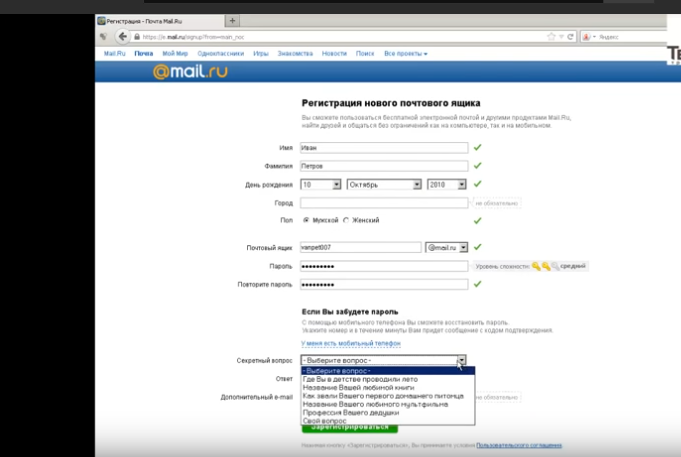The image size is (681, 457).
Task: Open Mail.Ru link in top navigation
Action: pyautogui.click(x=115, y=53)
